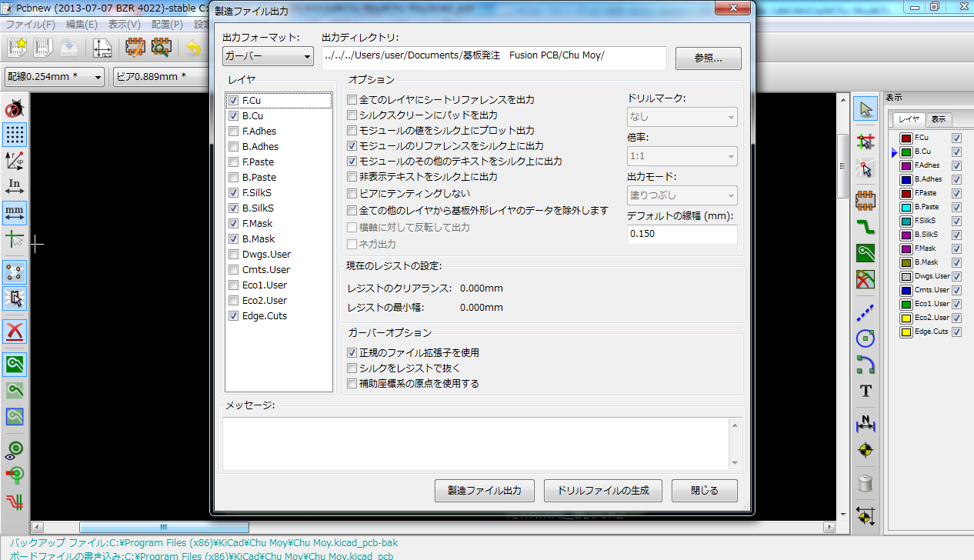Click the undo arrow icon
974x560 pixels.
(192, 48)
